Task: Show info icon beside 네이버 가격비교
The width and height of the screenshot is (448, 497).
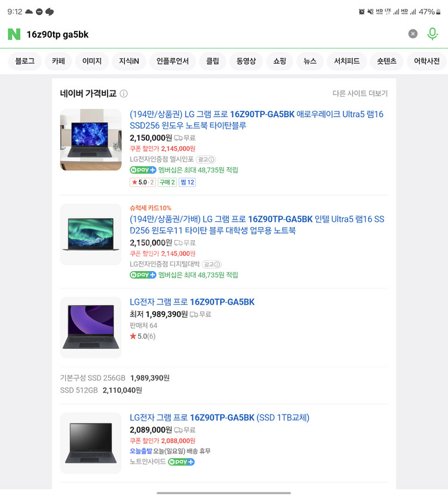Action: coord(124,94)
